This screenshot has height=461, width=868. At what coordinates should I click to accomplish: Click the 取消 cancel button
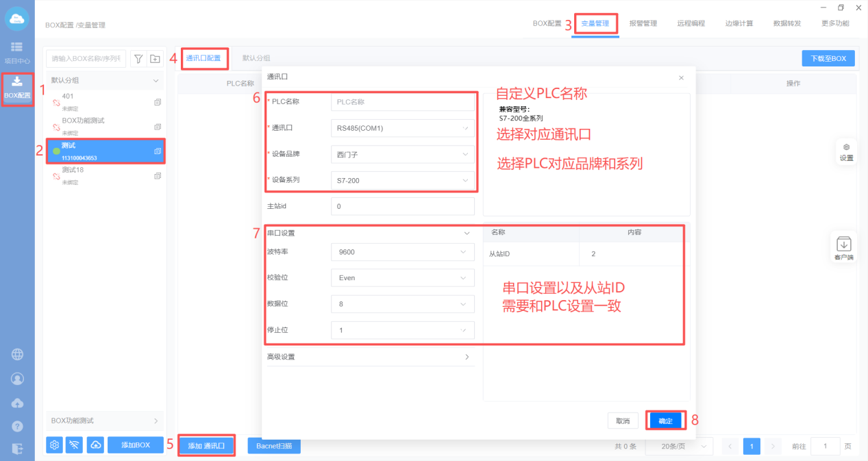point(623,421)
